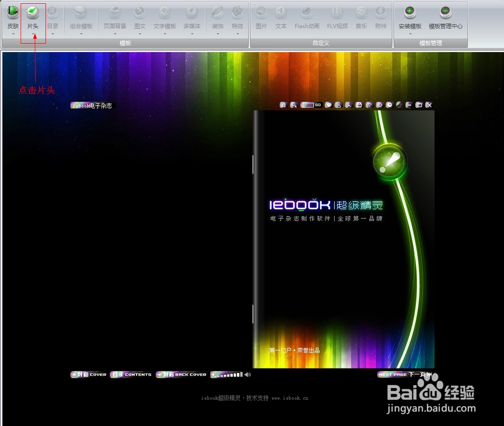Add a Flash动画 animation
Screen dimensions: 504x426
point(306,12)
